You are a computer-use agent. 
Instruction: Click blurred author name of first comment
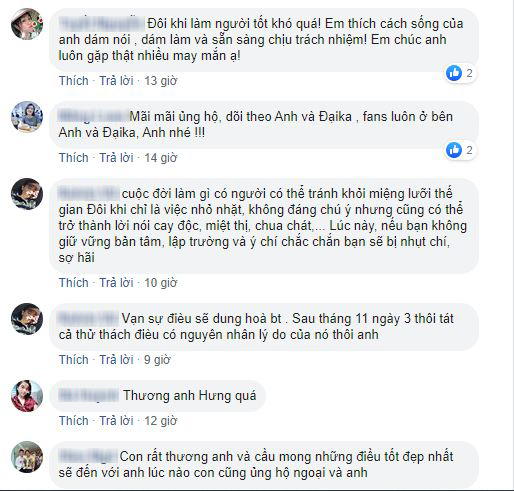102,24
